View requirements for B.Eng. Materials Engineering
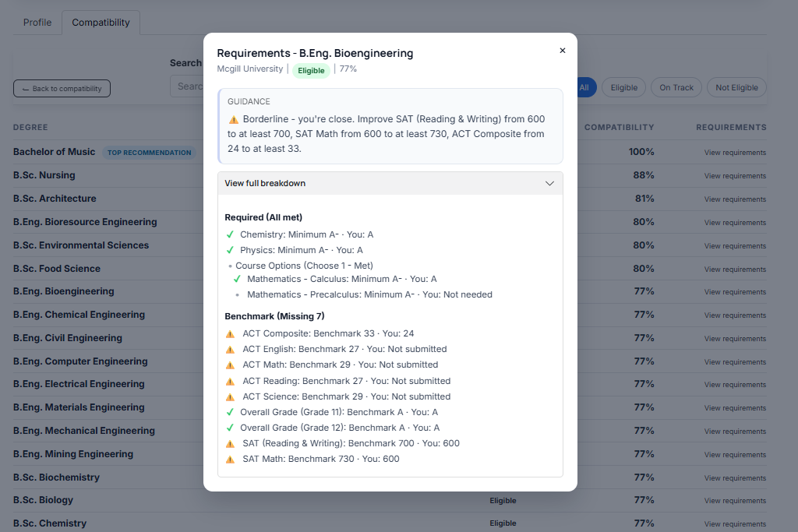Screen dimensions: 798x532 pos(735,408)
